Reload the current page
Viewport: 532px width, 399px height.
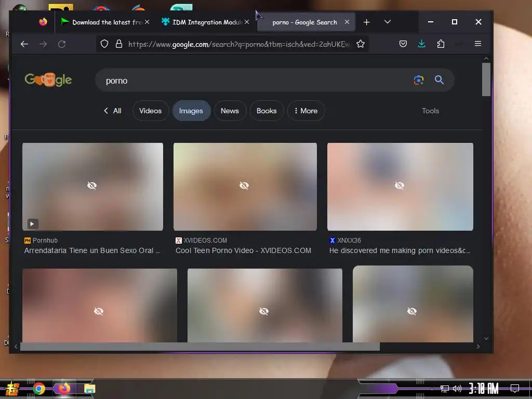[x=62, y=44]
